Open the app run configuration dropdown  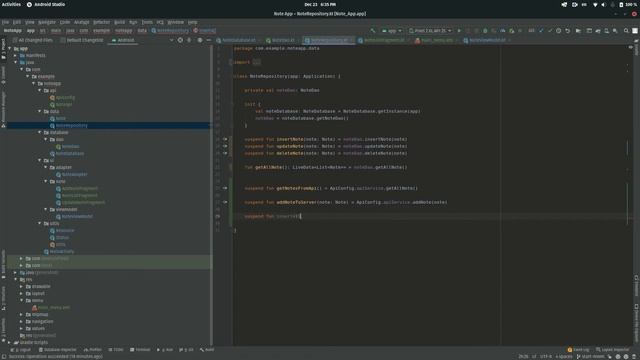[392, 31]
